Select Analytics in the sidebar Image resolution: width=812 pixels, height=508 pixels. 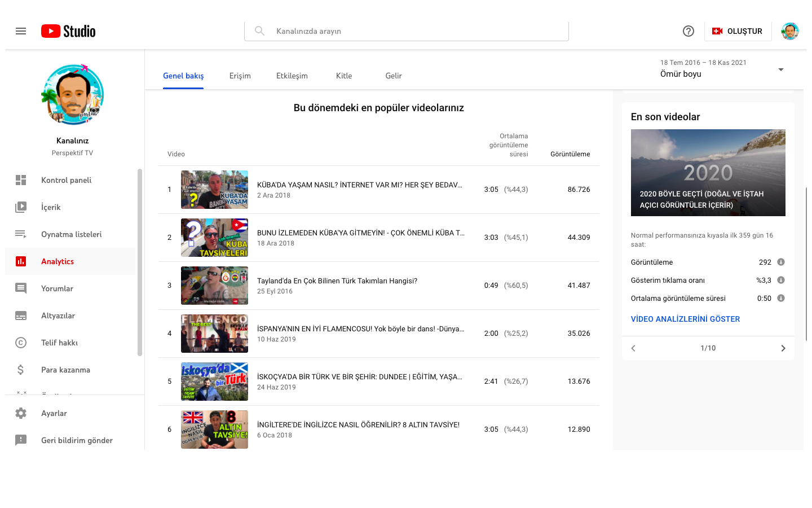pos(70,261)
